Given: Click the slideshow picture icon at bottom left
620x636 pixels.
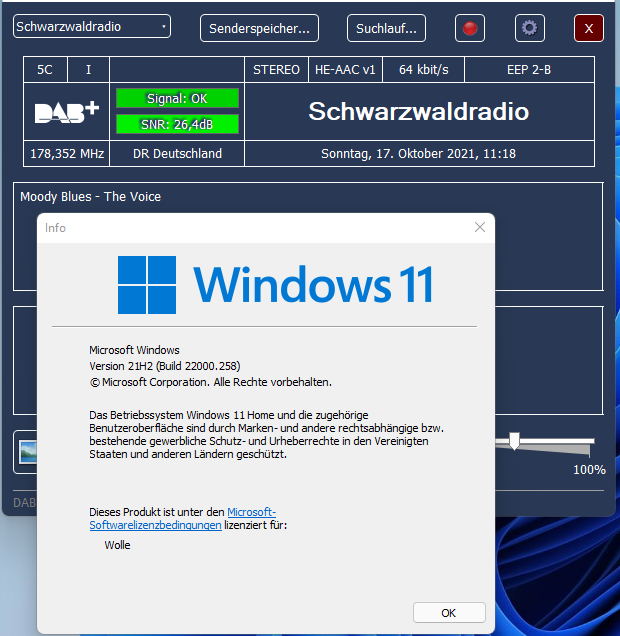Looking at the screenshot, I should [26, 453].
